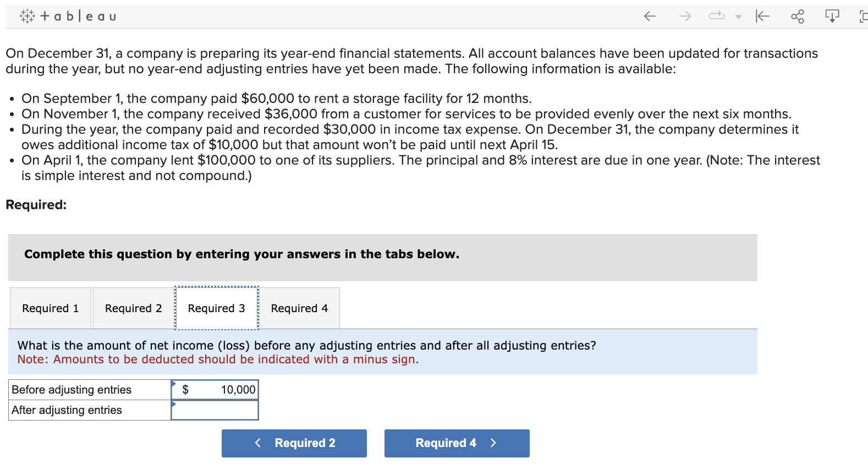Click the empty After adjusting entries input field

215,410
